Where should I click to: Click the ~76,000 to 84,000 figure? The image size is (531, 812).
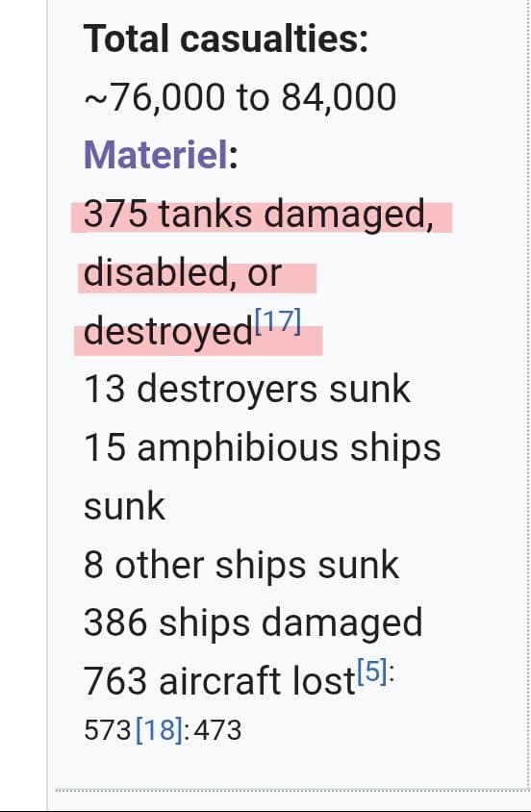point(240,97)
